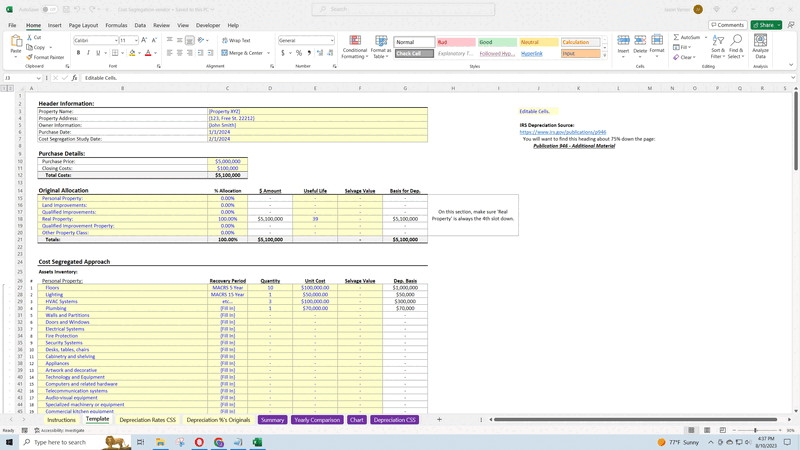Image resolution: width=800 pixels, height=450 pixels.
Task: Open the Calibri font name dropdown
Action: click(115, 41)
